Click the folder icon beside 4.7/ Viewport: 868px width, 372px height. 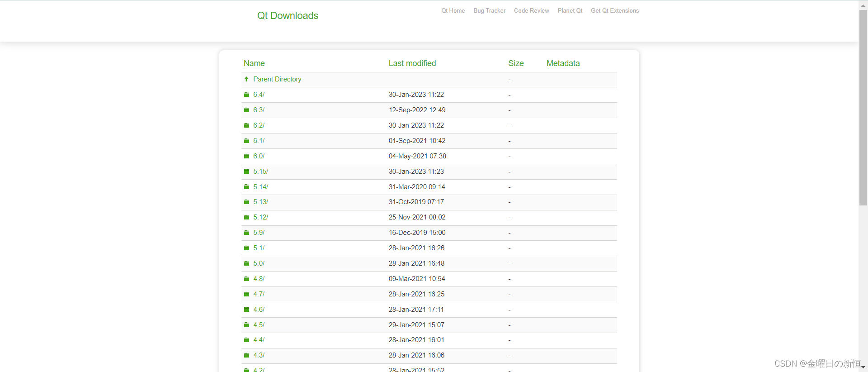pyautogui.click(x=246, y=294)
